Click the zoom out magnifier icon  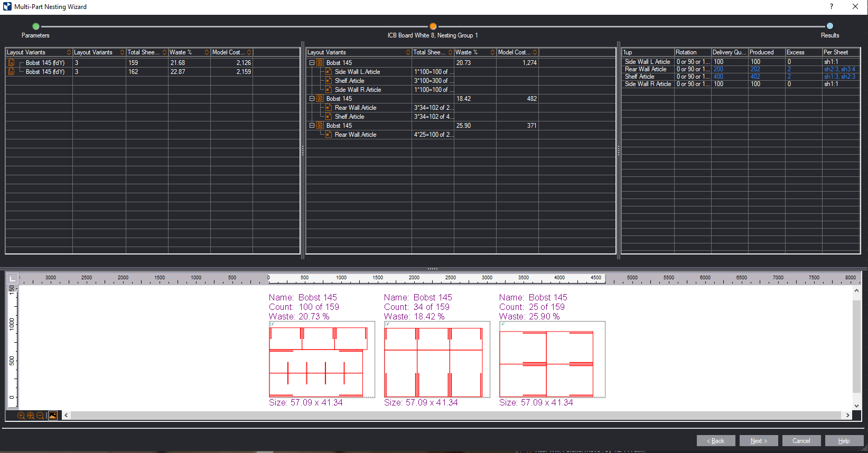[40, 416]
